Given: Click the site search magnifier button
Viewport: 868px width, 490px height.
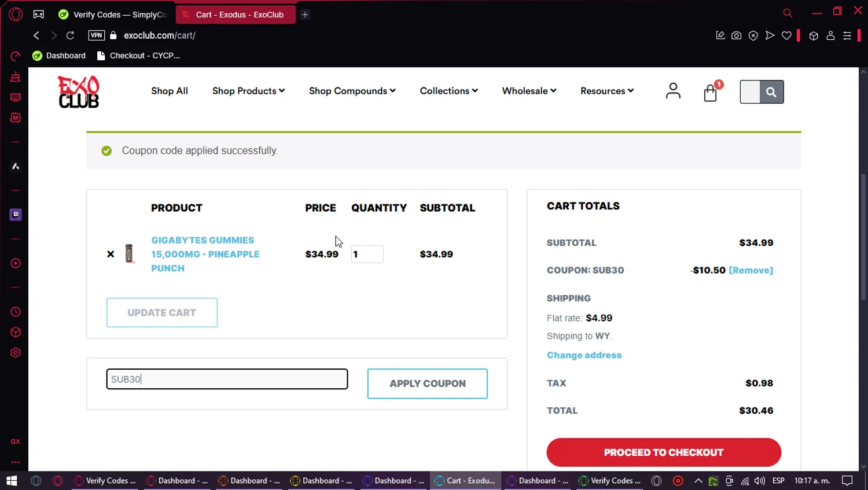Looking at the screenshot, I should coord(771,92).
